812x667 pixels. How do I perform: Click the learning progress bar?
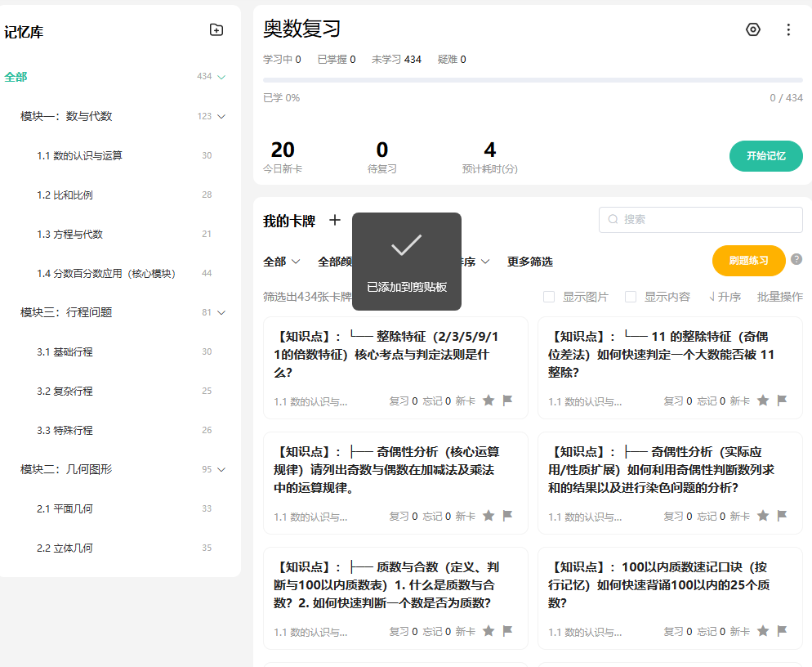click(x=533, y=80)
